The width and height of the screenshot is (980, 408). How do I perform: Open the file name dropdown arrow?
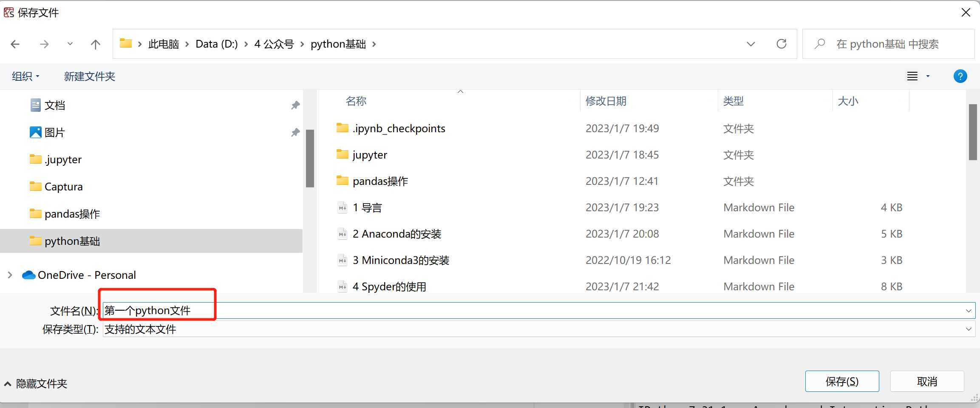pyautogui.click(x=969, y=310)
